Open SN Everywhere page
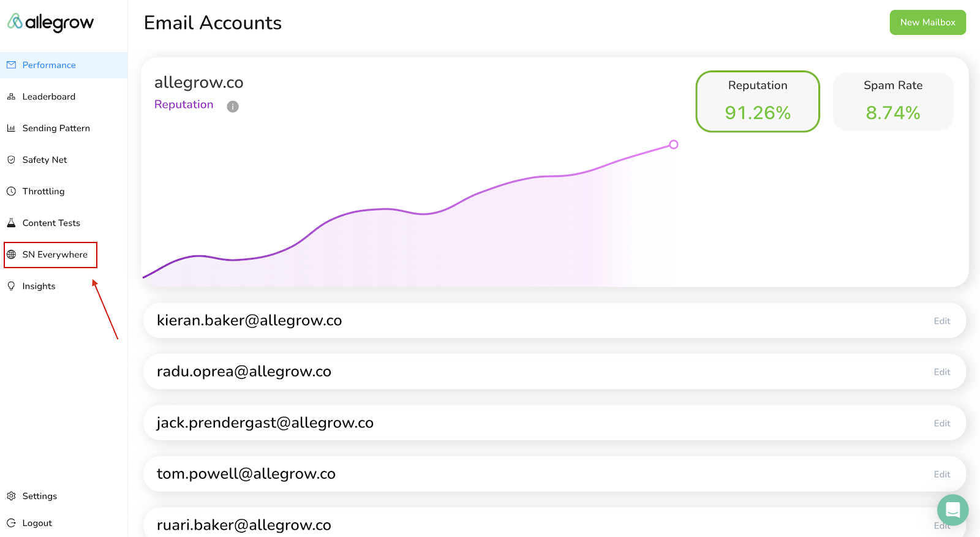 (55, 255)
